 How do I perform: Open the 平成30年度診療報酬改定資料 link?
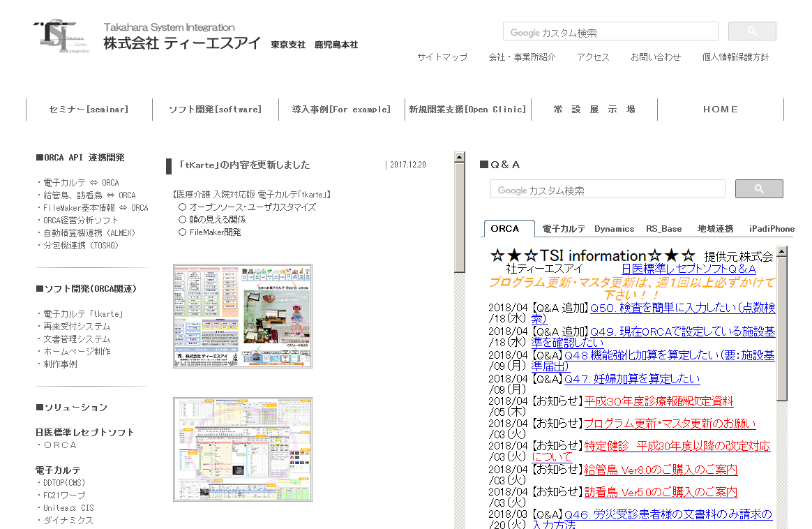point(659,401)
